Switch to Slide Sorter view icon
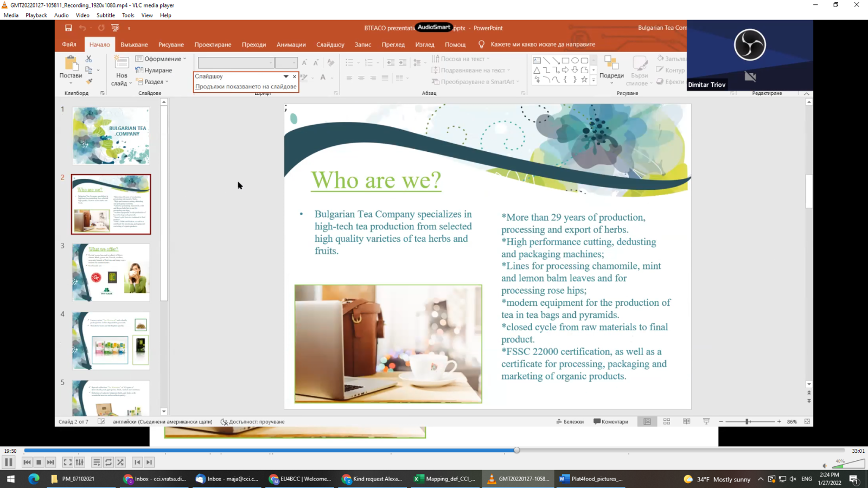Image resolution: width=868 pixels, height=488 pixels. click(667, 421)
